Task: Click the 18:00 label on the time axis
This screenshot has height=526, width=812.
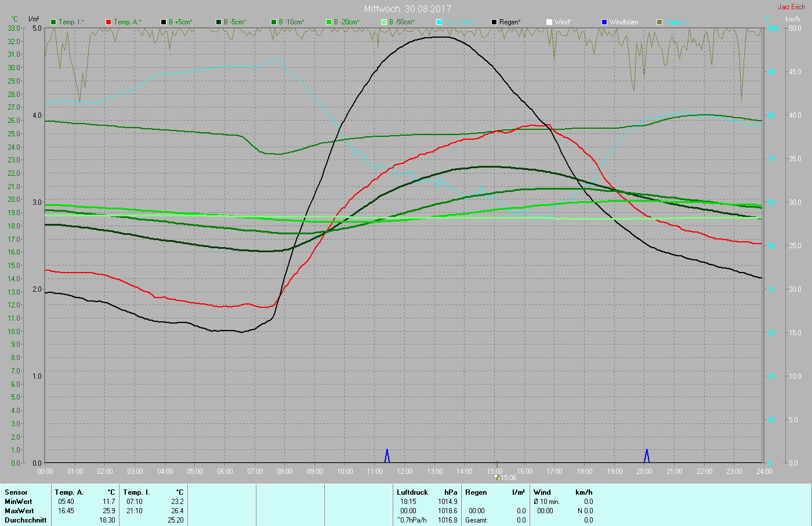Action: click(x=585, y=471)
